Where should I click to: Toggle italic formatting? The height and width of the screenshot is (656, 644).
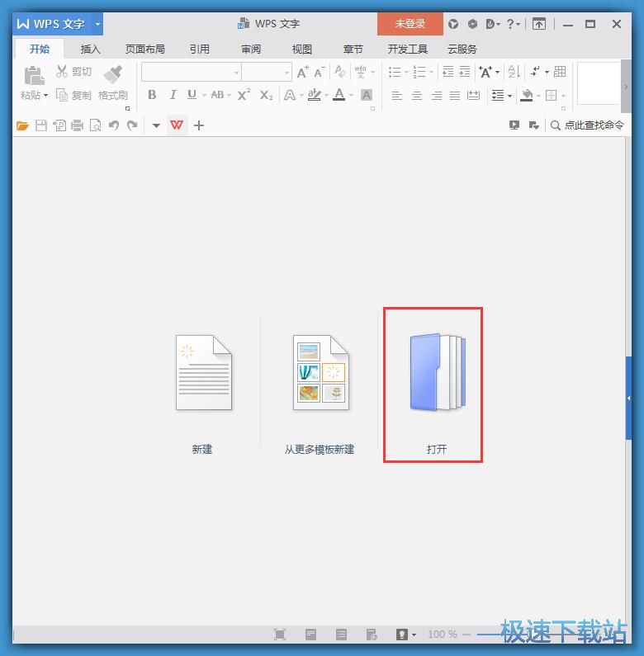pyautogui.click(x=173, y=95)
